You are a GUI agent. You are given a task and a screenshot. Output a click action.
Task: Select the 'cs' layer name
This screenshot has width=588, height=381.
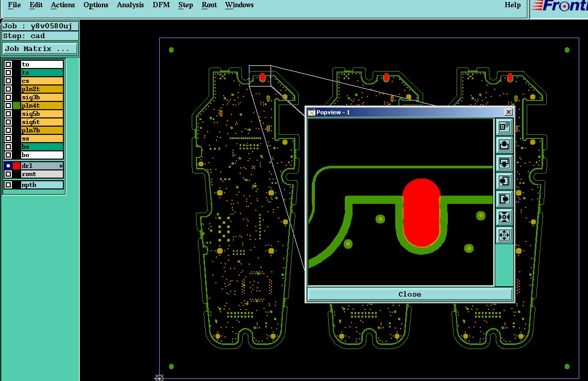coord(42,80)
